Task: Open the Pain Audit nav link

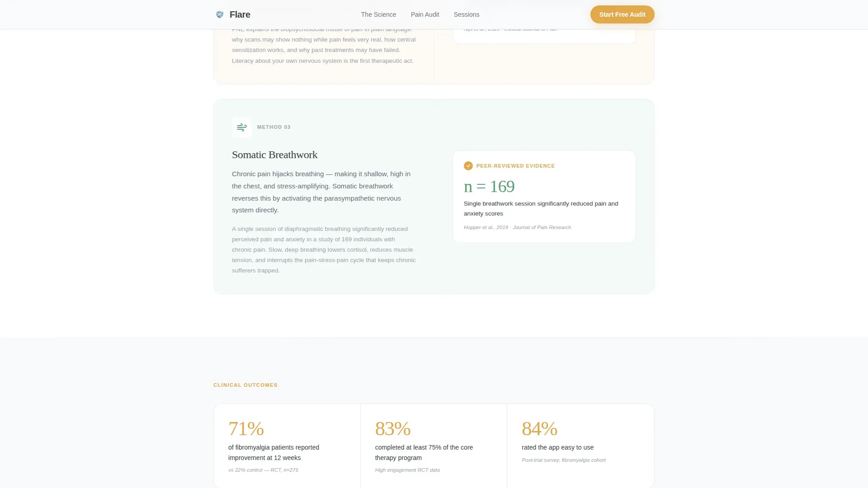Action: (x=425, y=14)
